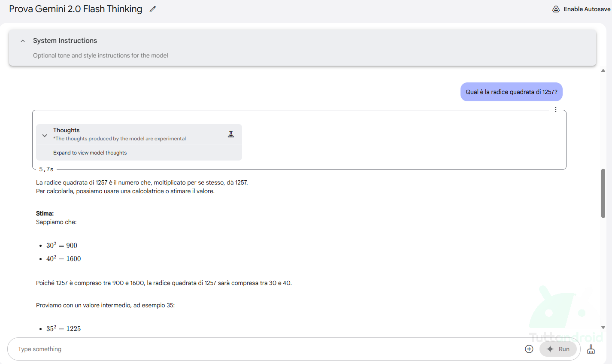Click the 30² = 900 formula
Image resolution: width=612 pixels, height=364 pixels.
(x=62, y=245)
